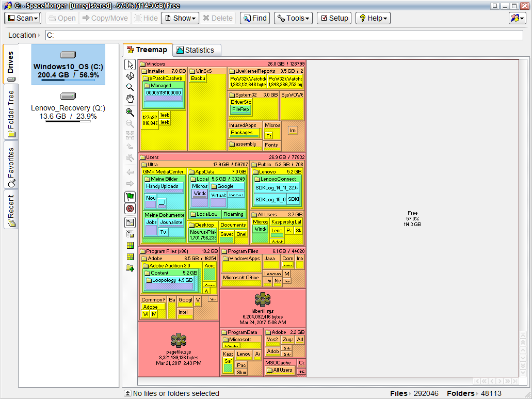Select the Microsoft Office block
Image resolution: width=532 pixels, height=399 pixels.
(x=241, y=281)
